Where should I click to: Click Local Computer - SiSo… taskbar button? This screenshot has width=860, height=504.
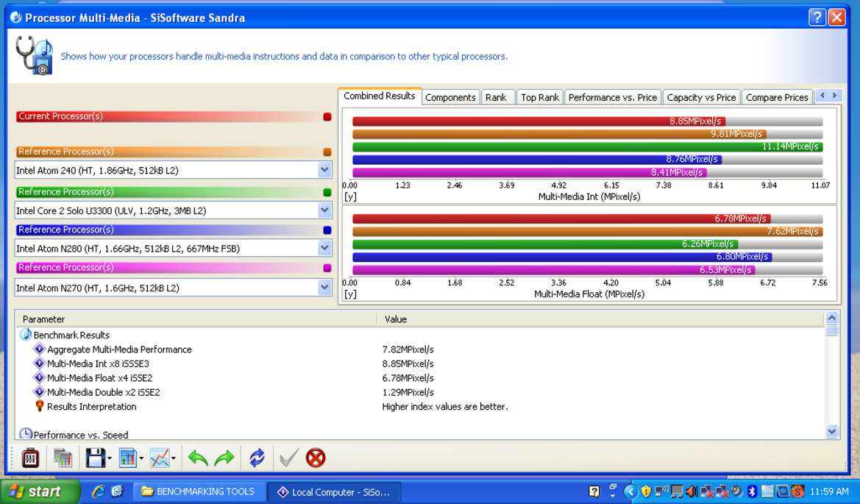[334, 492]
